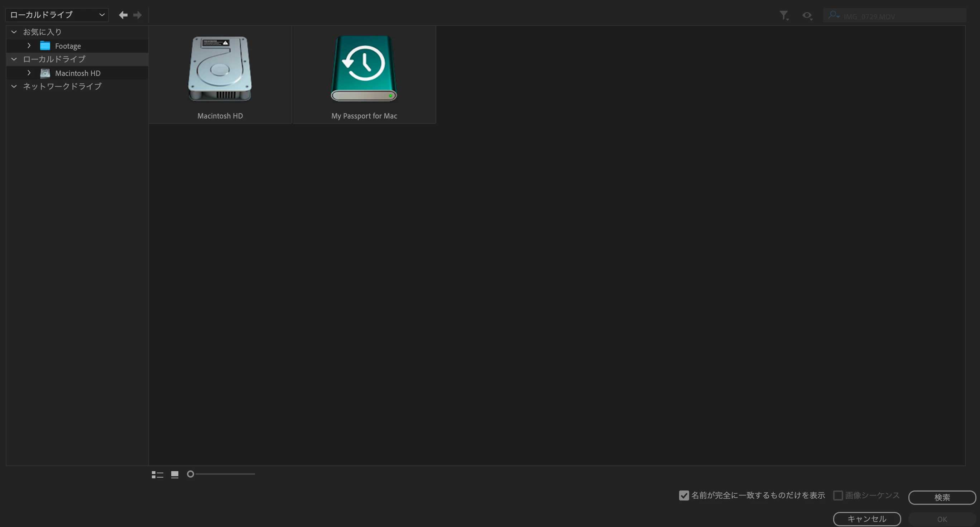The height and width of the screenshot is (527, 980).
Task: Toggle the eye visibility filter
Action: pos(807,15)
